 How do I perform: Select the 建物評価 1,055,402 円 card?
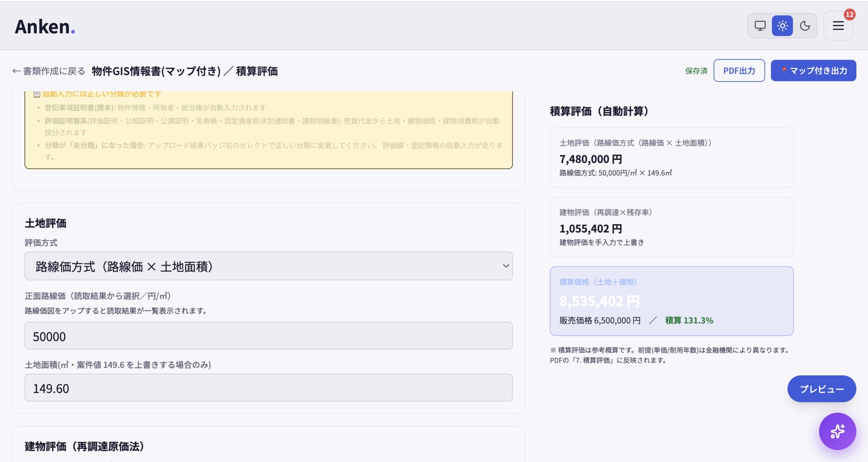(x=672, y=227)
